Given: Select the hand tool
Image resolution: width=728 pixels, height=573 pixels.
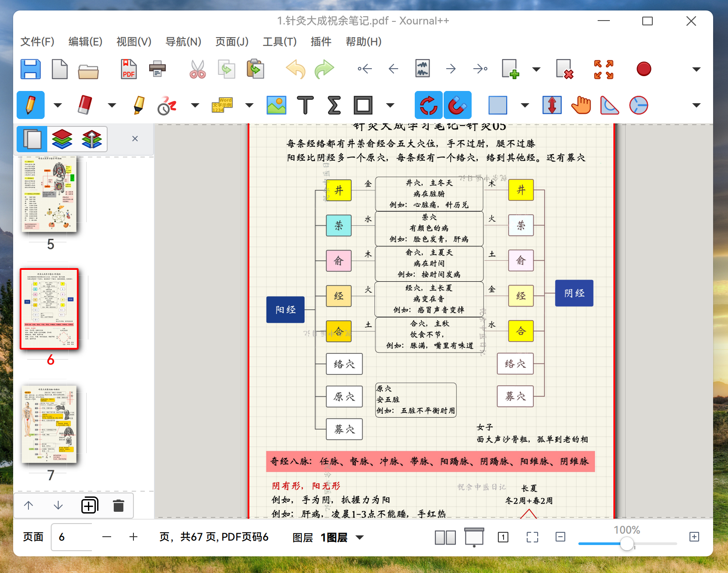Looking at the screenshot, I should coord(581,105).
